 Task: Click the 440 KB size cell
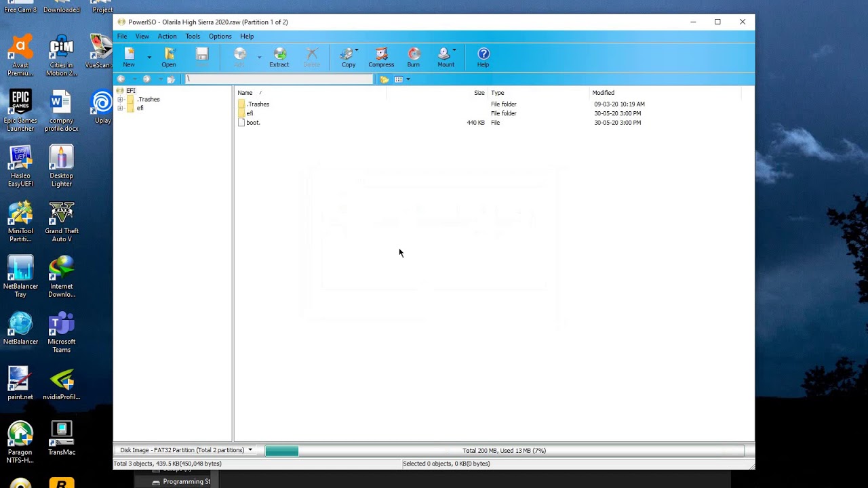[475, 123]
